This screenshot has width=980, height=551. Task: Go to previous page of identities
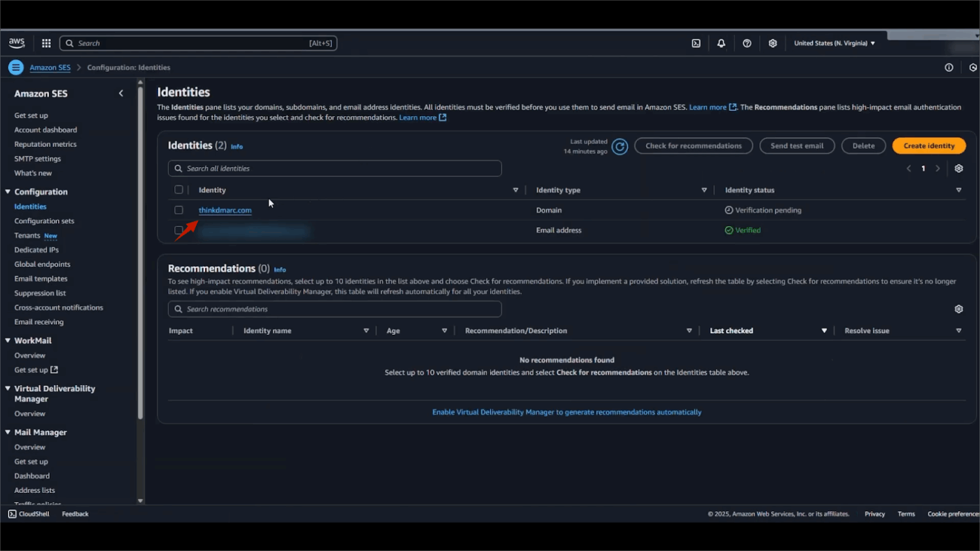click(908, 168)
